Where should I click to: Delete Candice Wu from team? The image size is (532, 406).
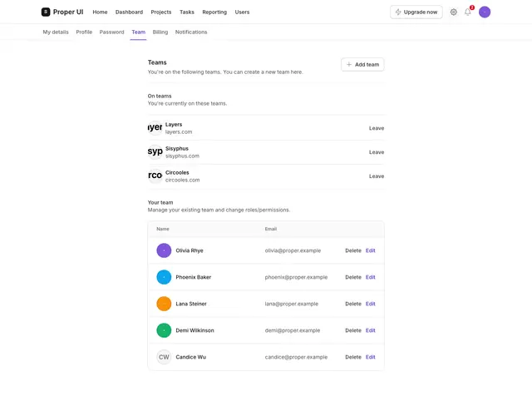pos(353,357)
